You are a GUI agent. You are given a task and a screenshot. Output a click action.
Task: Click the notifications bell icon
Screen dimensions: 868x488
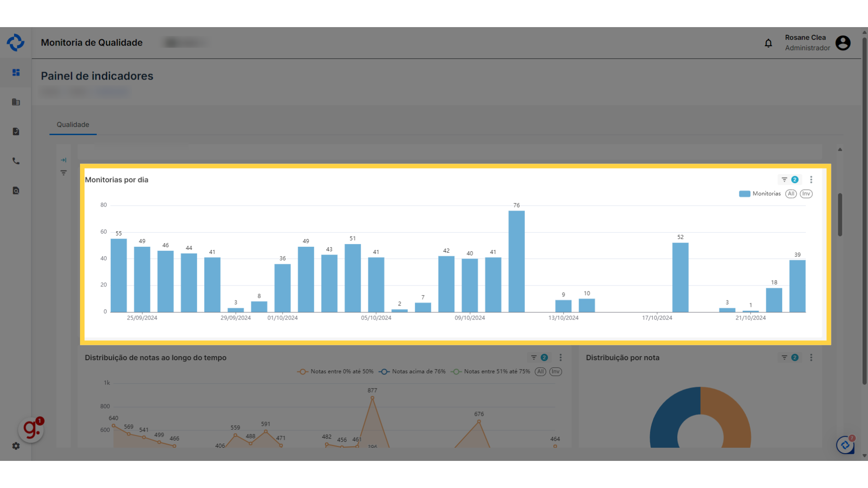(x=769, y=43)
